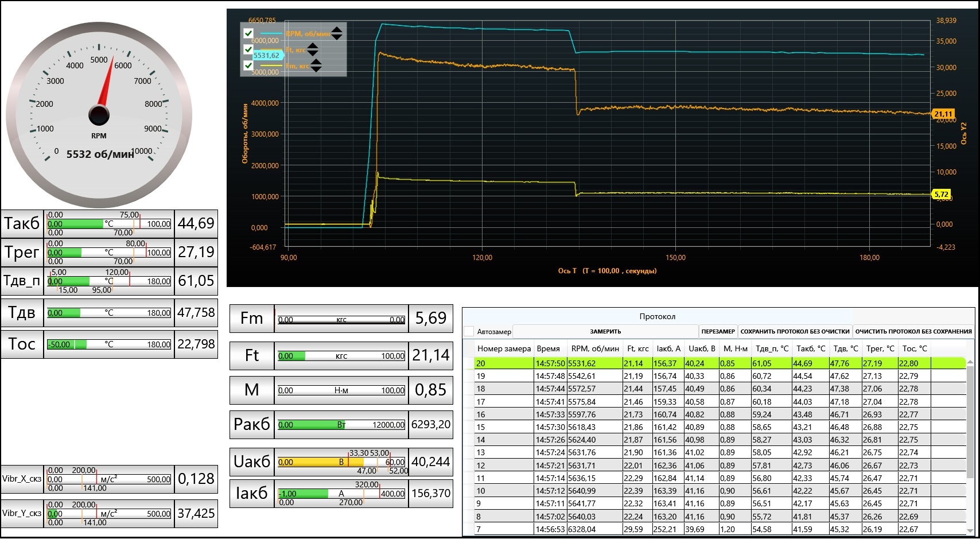Image resolution: width=980 pixels, height=539 pixels.
Task: Click the up arrow next to Ft, кгс legend
Action: (x=313, y=46)
